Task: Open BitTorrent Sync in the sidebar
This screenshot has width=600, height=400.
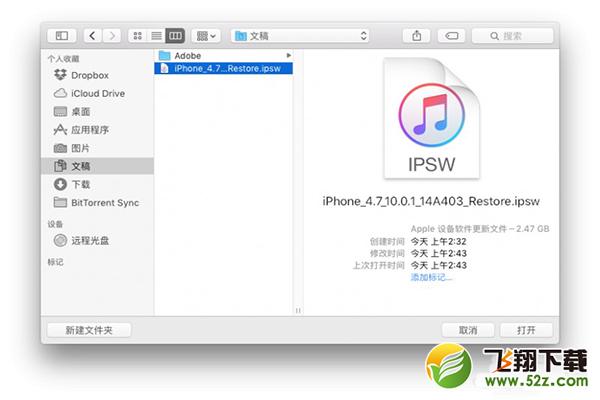Action: click(98, 202)
